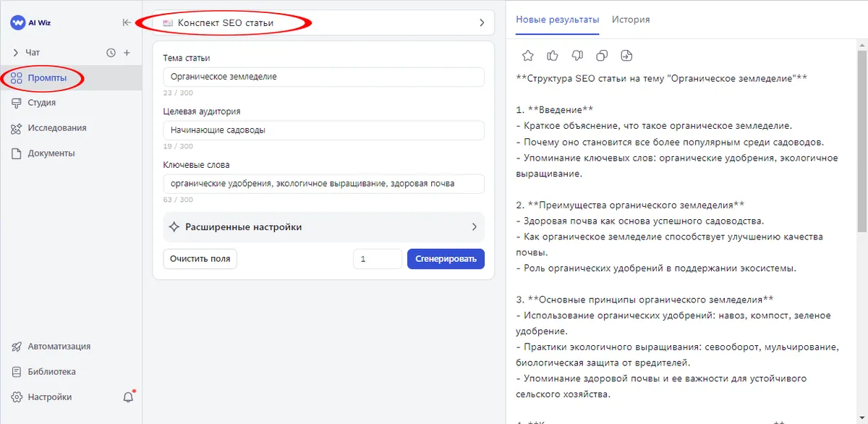The image size is (868, 424).
Task: Copy the generated SEO structure
Action: 601,55
